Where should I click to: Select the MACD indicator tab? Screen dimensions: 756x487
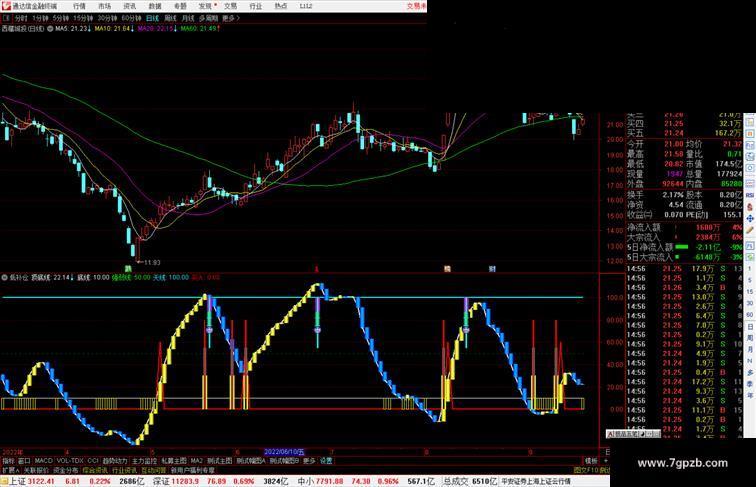tap(43, 461)
